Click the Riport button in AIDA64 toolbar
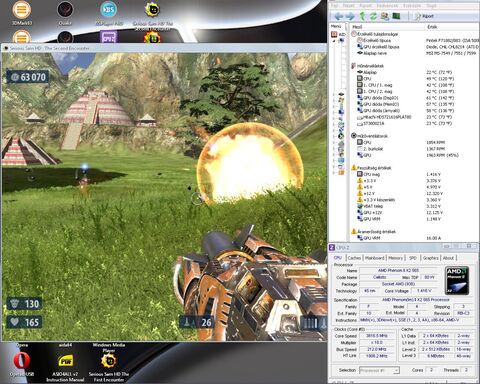480x384 pixels. point(424,16)
